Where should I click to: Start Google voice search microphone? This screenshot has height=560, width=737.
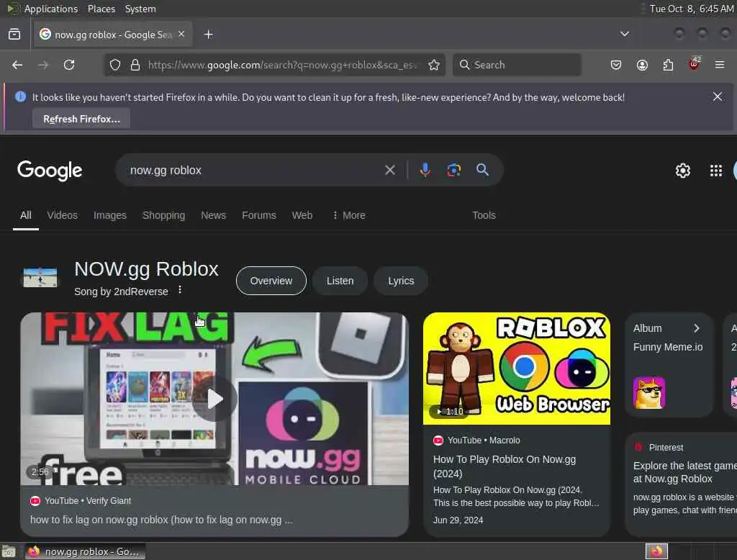pos(425,170)
